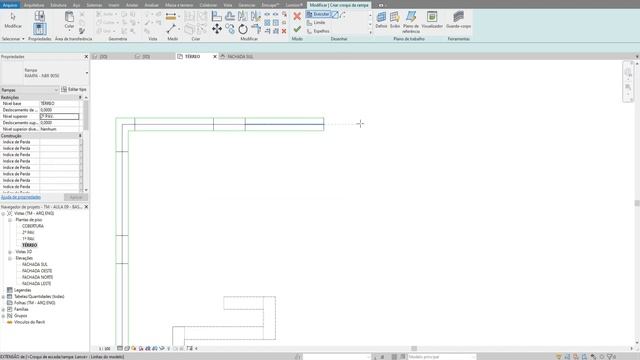640x360 pixels.
Task: Expand the Tabelas/Quantidades node
Action: click(x=3, y=297)
